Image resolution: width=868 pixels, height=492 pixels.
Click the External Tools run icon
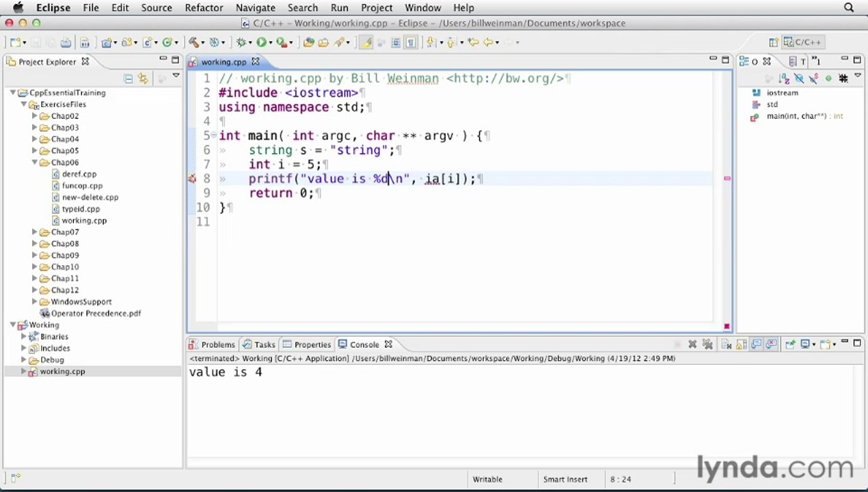click(x=280, y=42)
